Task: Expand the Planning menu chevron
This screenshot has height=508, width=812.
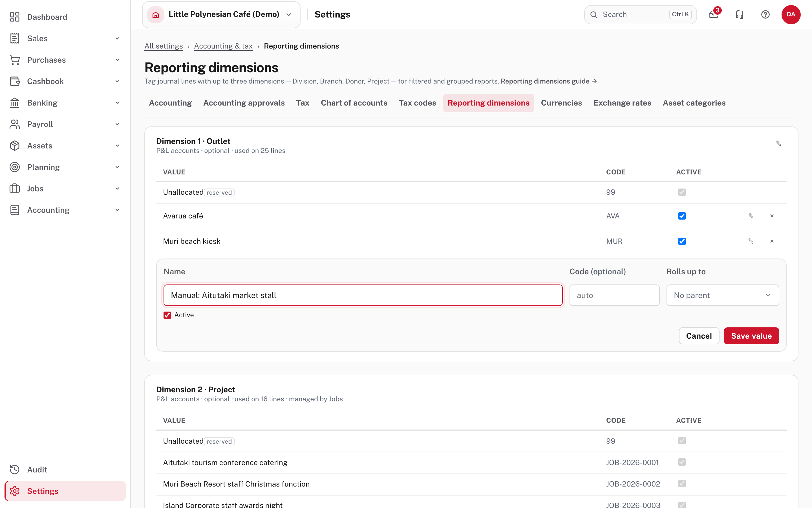Action: click(117, 167)
